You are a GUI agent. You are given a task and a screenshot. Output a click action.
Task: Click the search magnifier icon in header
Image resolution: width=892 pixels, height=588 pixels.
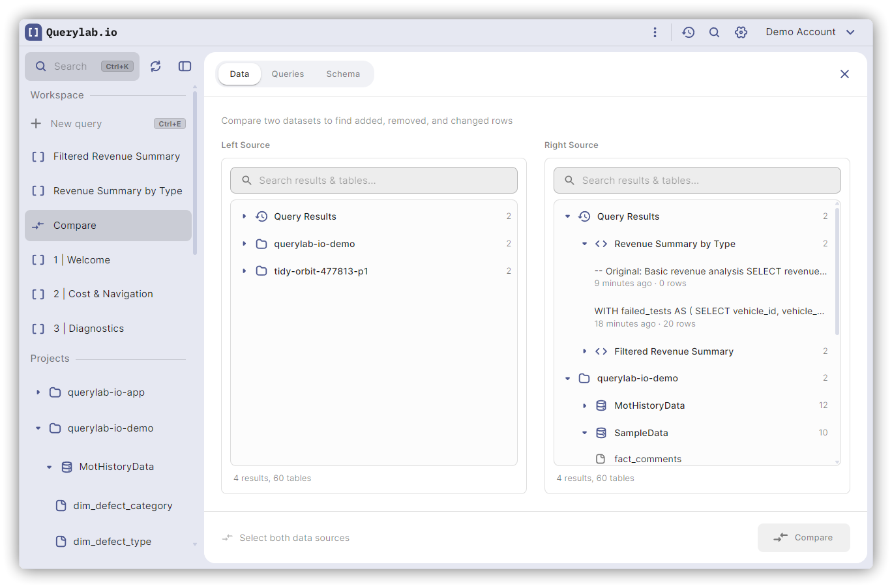coord(714,33)
